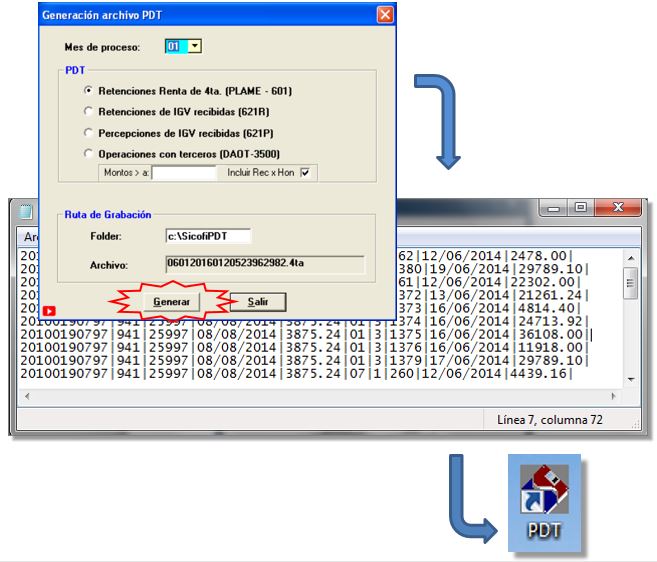Screen dimensions: 657x562
Task: Click the Notepad value 22302.00
Action: click(x=546, y=282)
